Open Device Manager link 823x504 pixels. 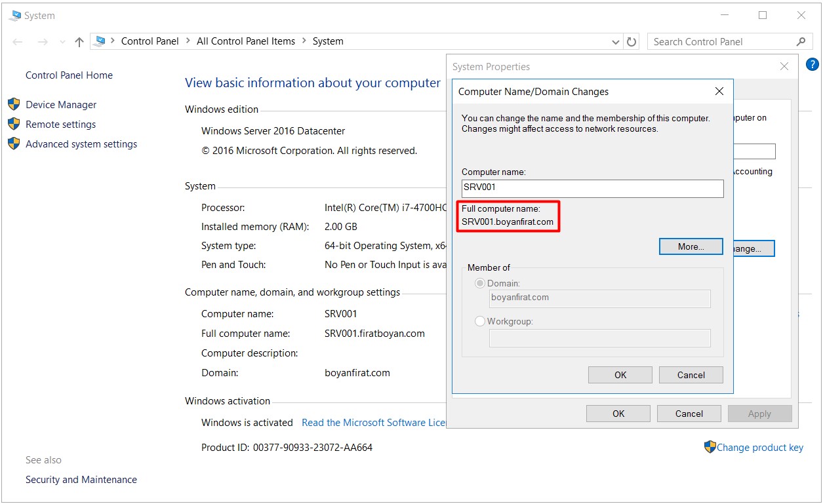pos(61,105)
